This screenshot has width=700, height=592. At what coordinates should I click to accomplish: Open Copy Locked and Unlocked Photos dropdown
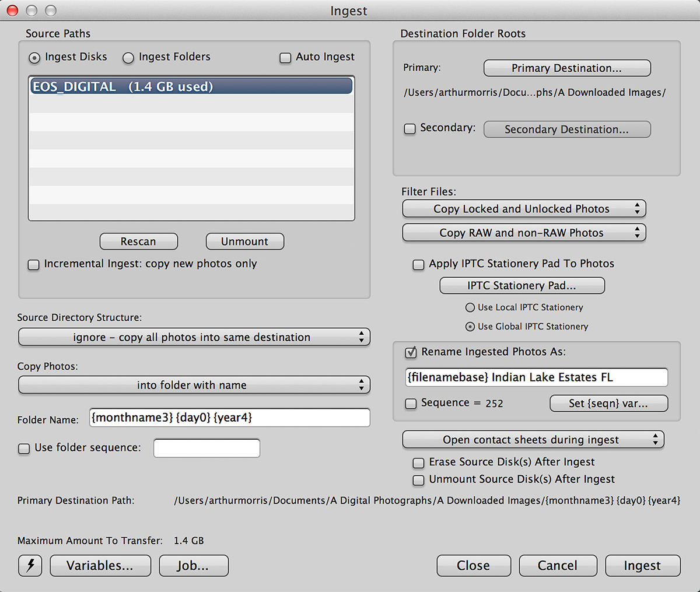[524, 209]
